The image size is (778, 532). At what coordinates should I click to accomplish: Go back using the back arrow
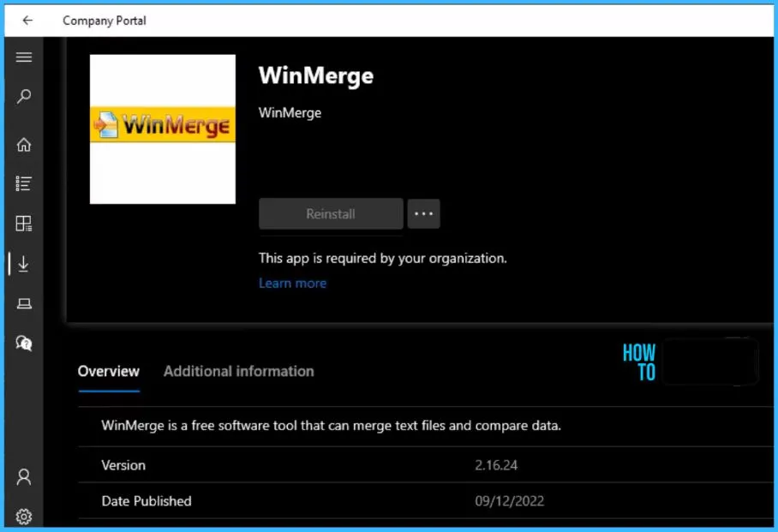click(x=27, y=21)
